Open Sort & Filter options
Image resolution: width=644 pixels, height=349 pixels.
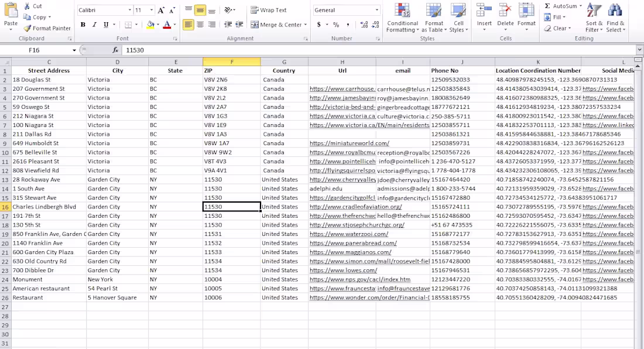[593, 19]
